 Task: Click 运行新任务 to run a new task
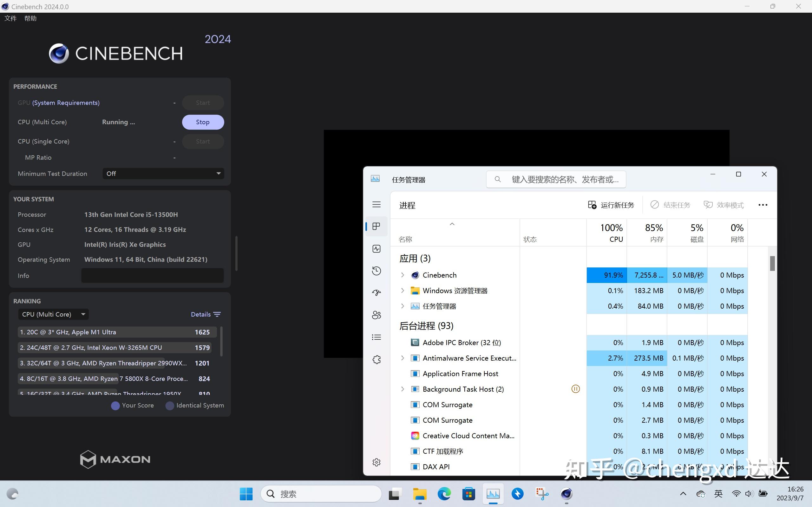[x=611, y=205]
